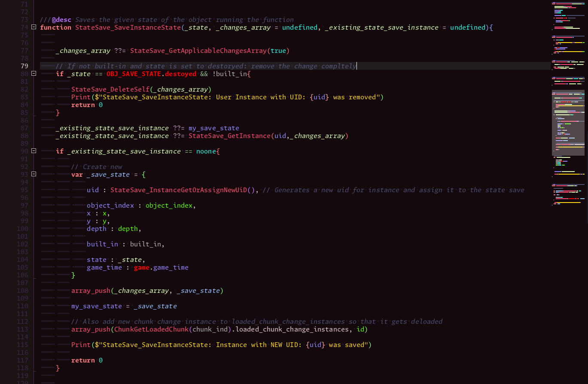Collapse the if _state block on line 80

point(34,74)
